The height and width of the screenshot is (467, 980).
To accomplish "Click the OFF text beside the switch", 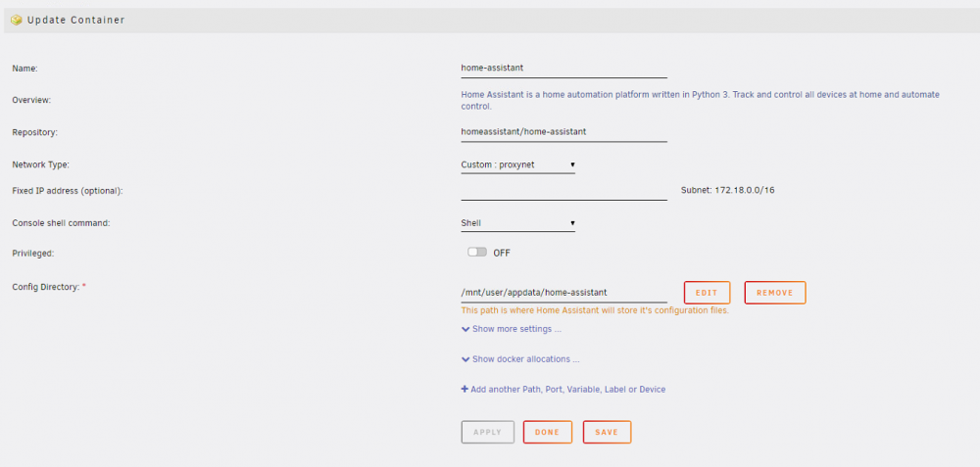I will click(502, 254).
